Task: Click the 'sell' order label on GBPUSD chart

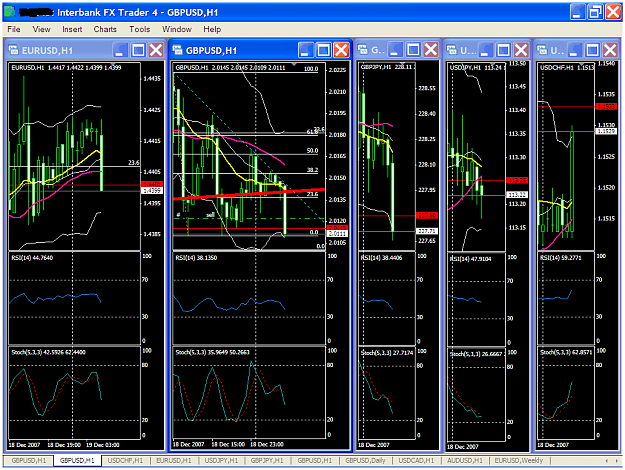Action: [x=210, y=214]
